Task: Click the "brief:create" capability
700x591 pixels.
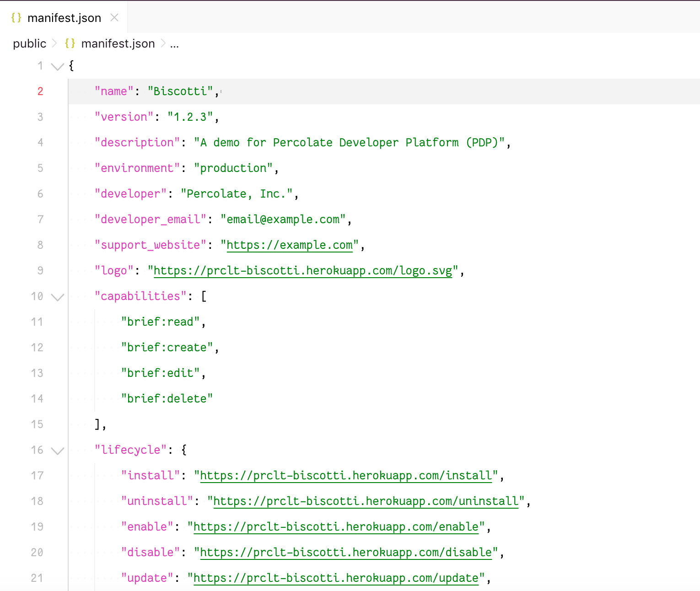Action: [167, 348]
